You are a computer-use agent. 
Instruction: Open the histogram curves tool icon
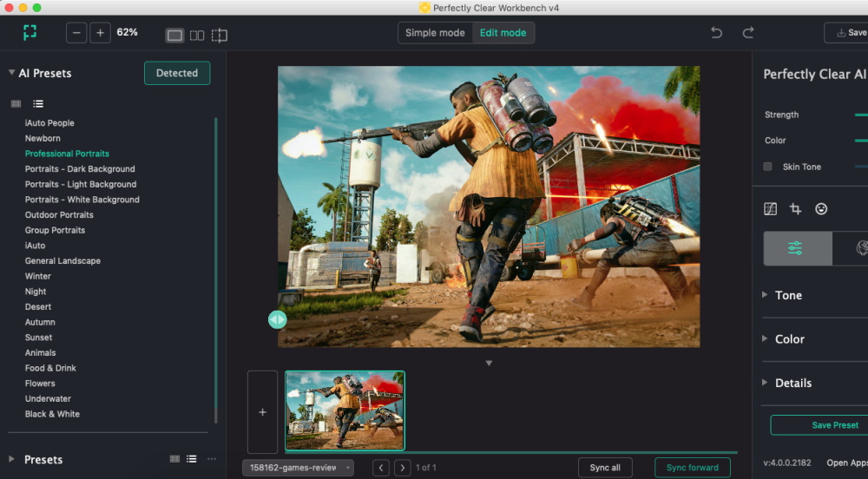click(x=770, y=208)
